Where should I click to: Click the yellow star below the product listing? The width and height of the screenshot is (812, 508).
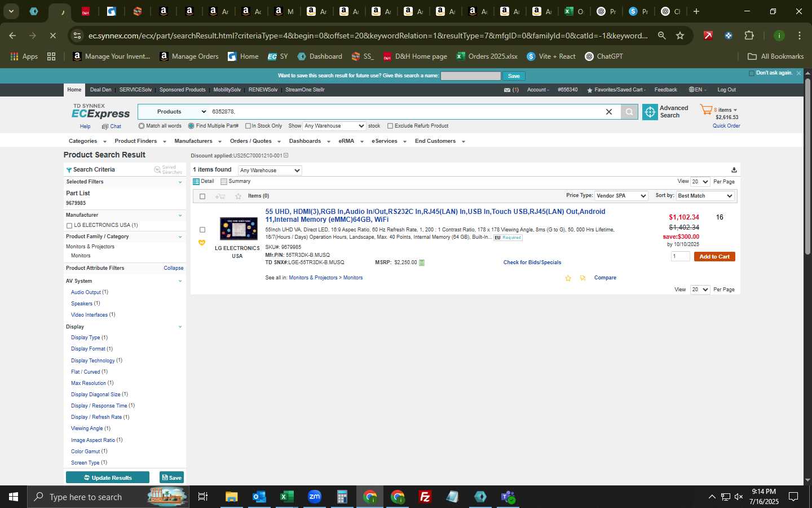568,278
